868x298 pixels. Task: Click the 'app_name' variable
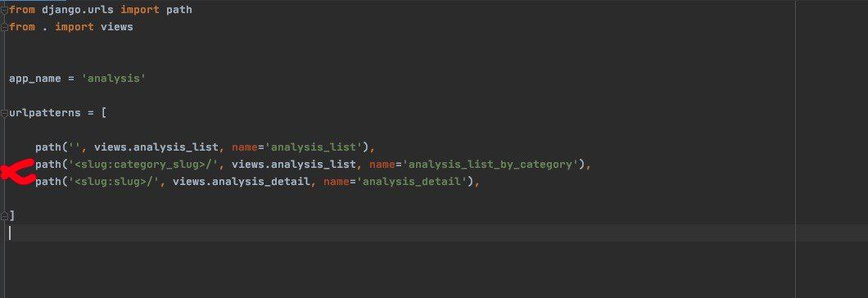(35, 79)
